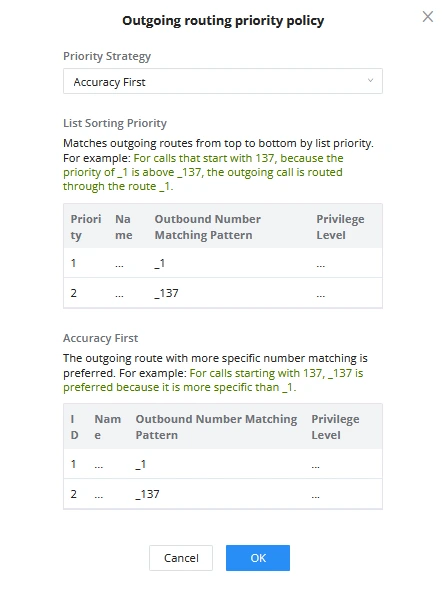Cancel the routing priority policy changes
Screen dimensions: 446x589
pos(181,558)
